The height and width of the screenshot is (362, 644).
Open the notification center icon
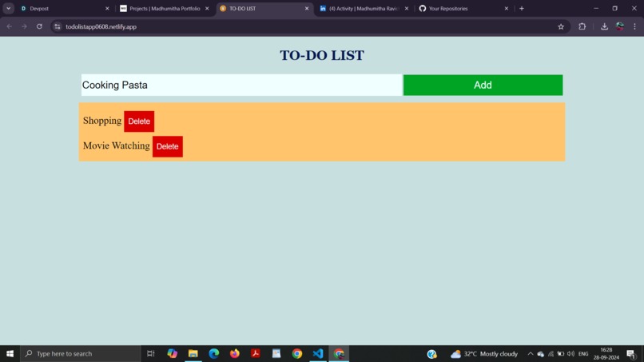631,354
